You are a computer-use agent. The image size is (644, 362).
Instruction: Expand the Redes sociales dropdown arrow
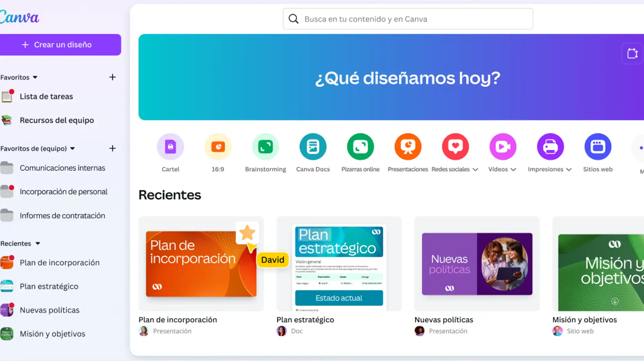(476, 169)
